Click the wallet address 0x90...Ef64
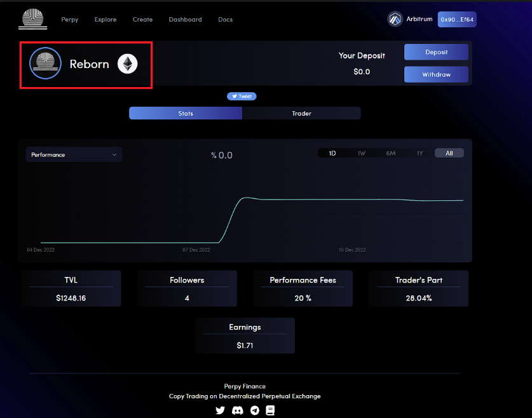Viewport: 532px width, 418px height. pos(456,19)
